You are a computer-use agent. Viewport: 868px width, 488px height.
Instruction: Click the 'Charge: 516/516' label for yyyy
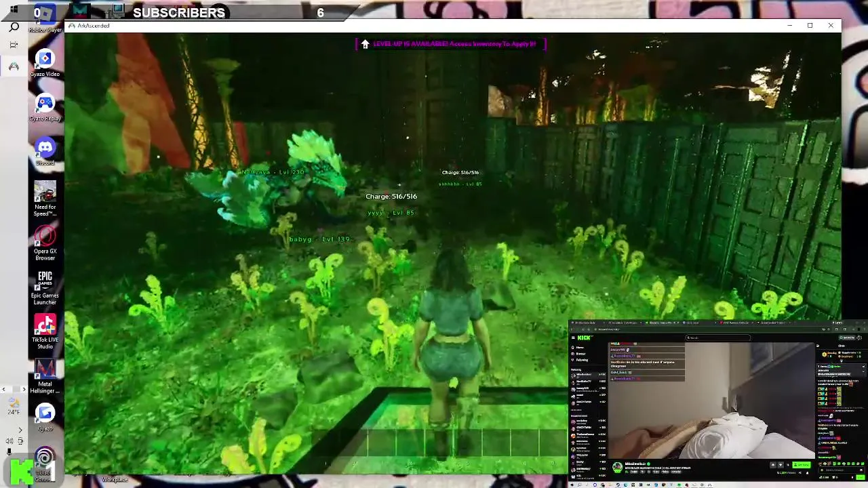391,197
